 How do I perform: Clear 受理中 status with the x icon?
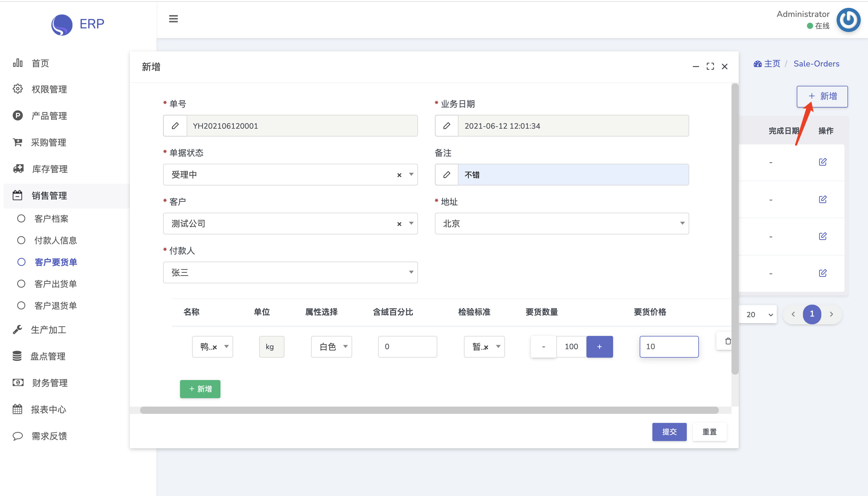click(399, 175)
